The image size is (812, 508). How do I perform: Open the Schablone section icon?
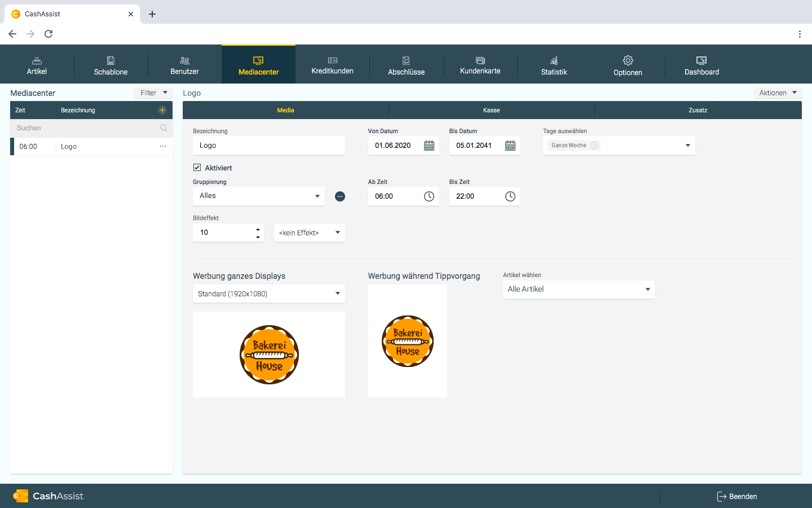111,60
